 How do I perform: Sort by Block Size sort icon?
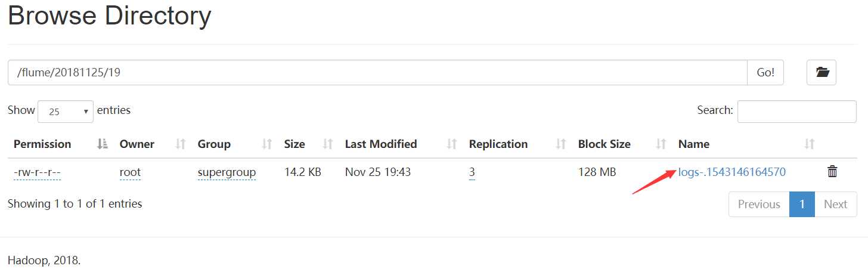click(x=661, y=144)
